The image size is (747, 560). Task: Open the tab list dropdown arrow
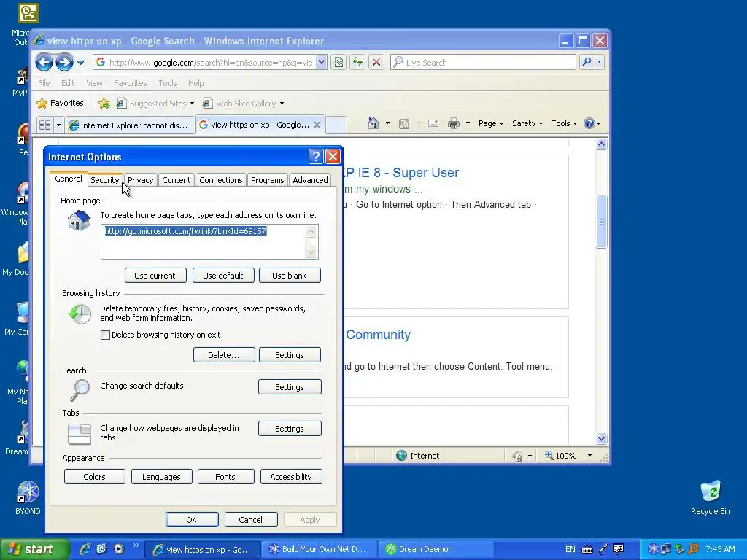tap(58, 125)
